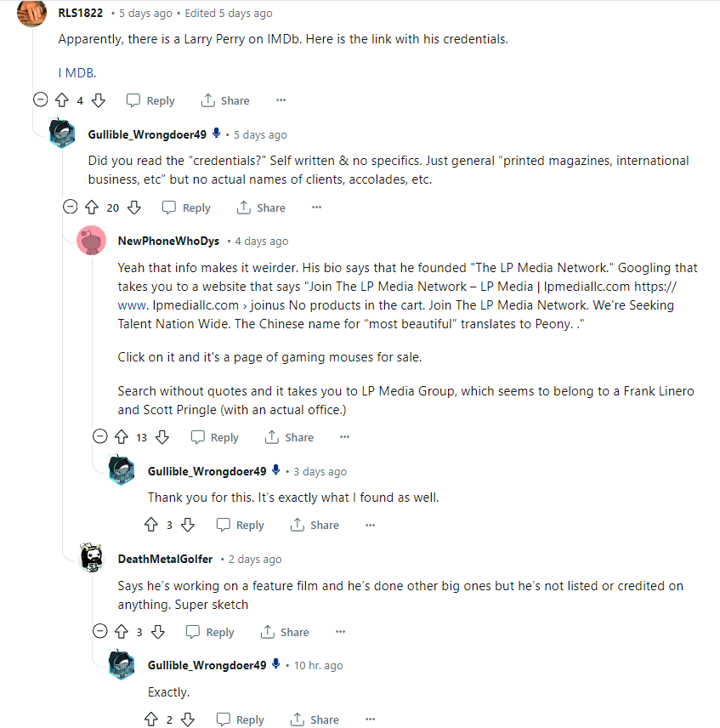Open more options on RLS1822's comment
Viewport: 720px width, 728px height.
click(x=281, y=100)
